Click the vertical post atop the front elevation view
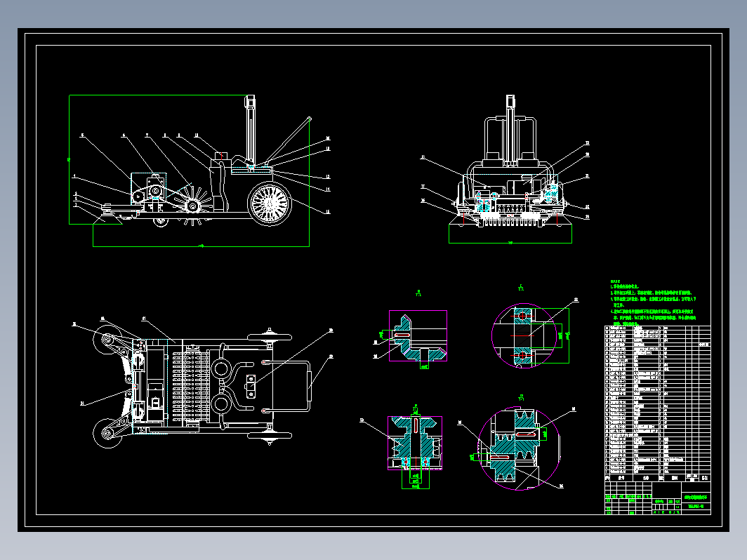The width and height of the screenshot is (747, 560). point(510,130)
